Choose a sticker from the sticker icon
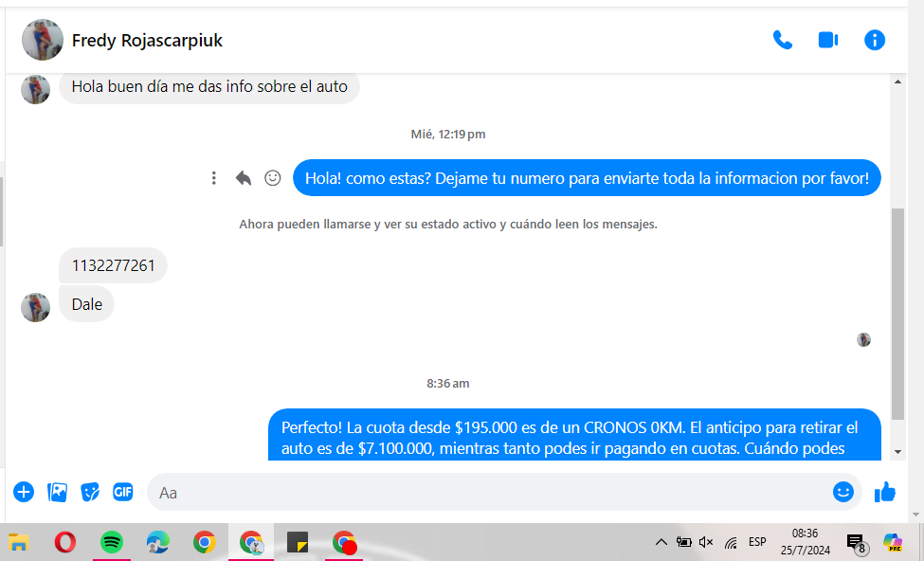This screenshot has width=924, height=561. [x=90, y=492]
